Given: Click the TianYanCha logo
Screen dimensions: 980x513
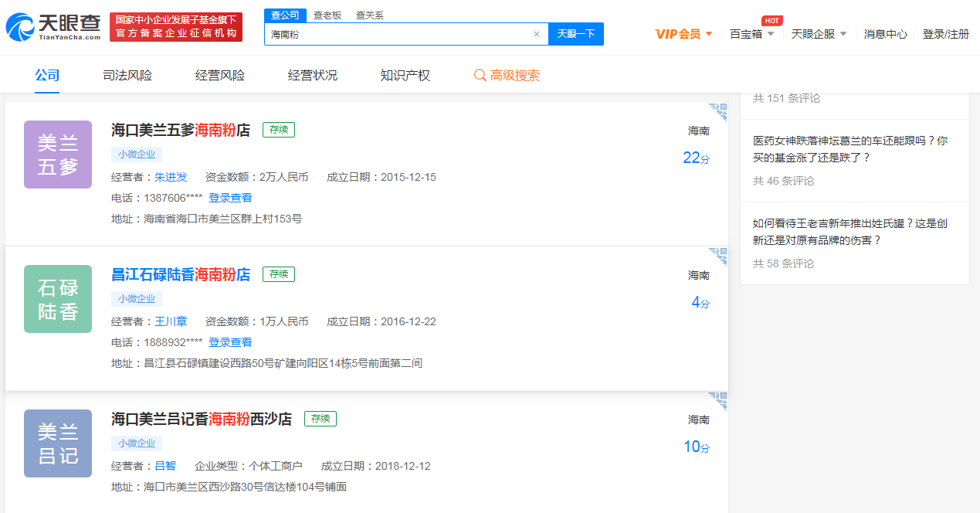Looking at the screenshot, I should tap(53, 27).
